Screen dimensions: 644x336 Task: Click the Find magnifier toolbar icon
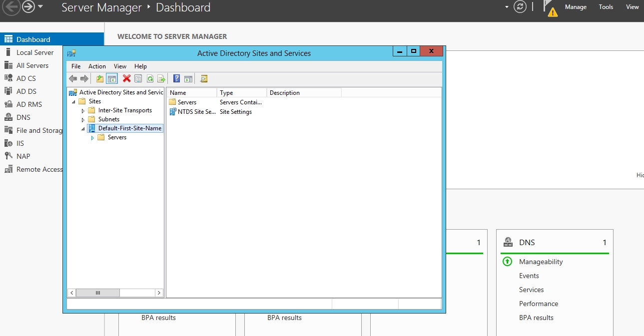click(203, 79)
